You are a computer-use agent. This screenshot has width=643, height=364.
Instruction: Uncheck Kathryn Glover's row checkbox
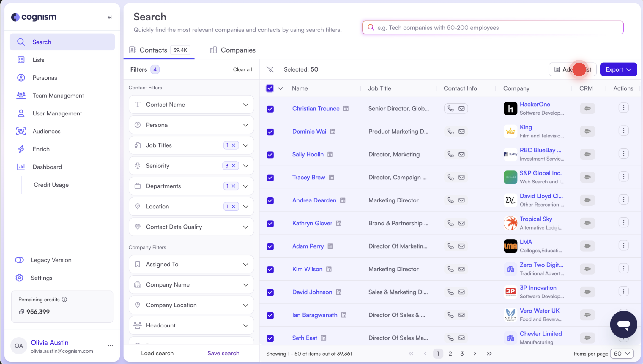click(270, 224)
